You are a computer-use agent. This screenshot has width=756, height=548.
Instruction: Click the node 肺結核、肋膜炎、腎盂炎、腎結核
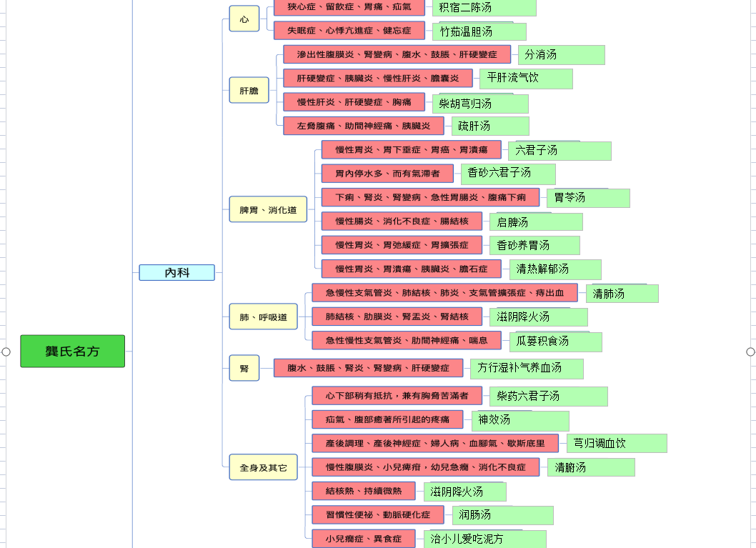tap(397, 317)
